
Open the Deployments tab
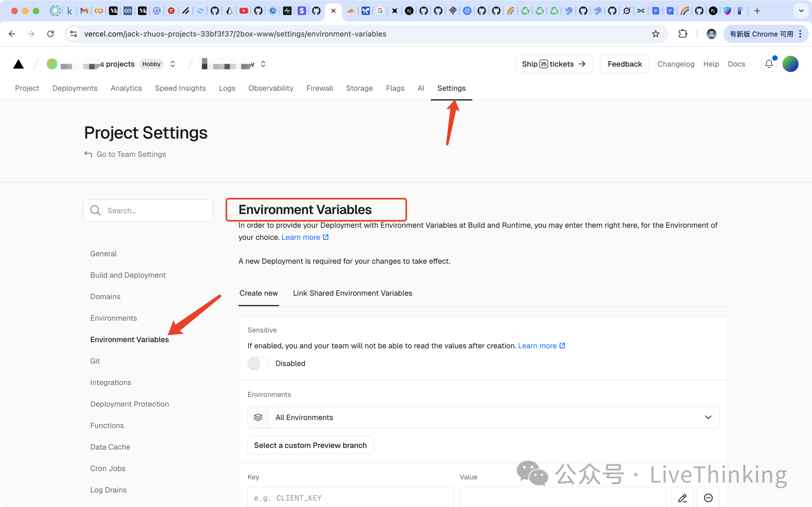(75, 88)
